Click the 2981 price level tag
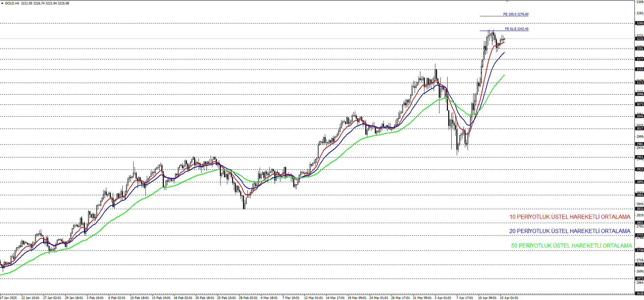 (640, 144)
